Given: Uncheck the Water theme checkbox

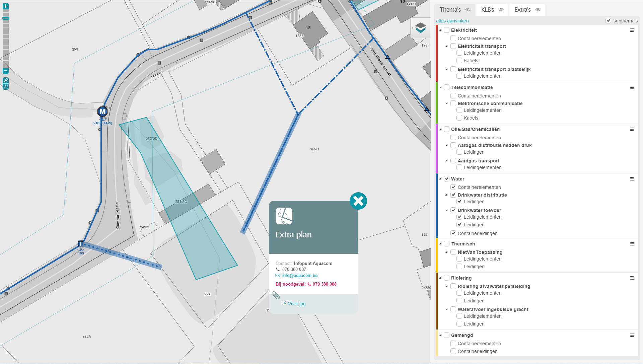Looking at the screenshot, I should tap(446, 179).
